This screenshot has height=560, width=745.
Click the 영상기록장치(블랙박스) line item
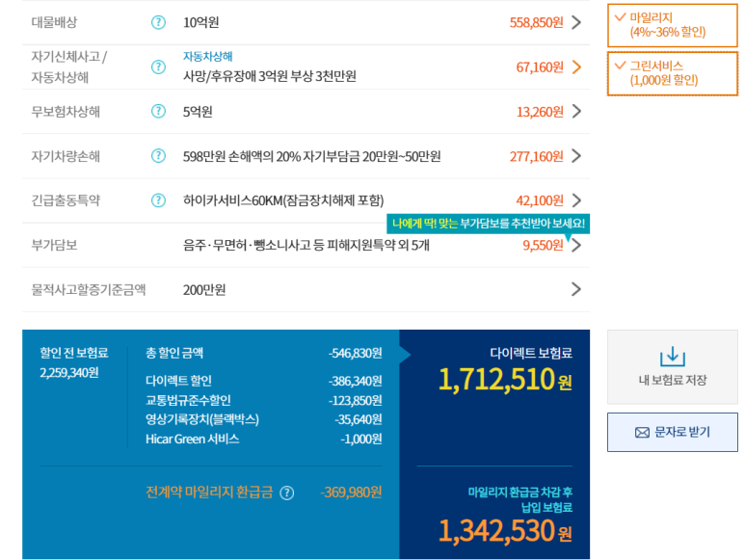tap(264, 419)
